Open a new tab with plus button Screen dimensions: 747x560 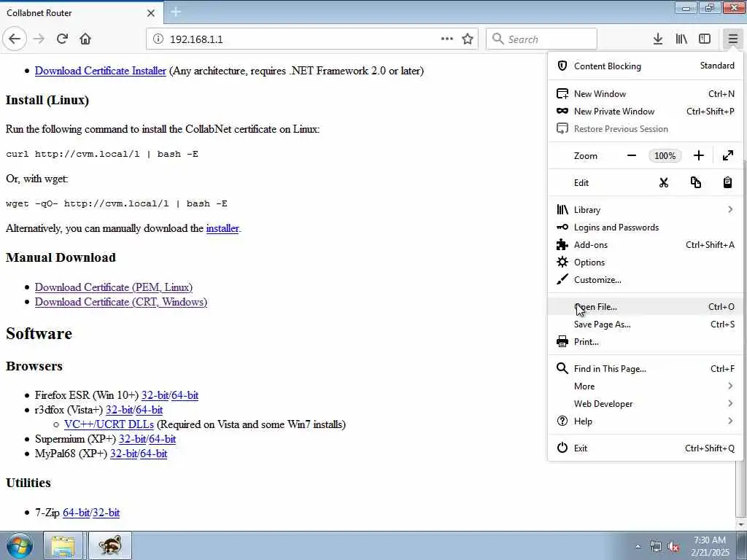click(x=176, y=12)
